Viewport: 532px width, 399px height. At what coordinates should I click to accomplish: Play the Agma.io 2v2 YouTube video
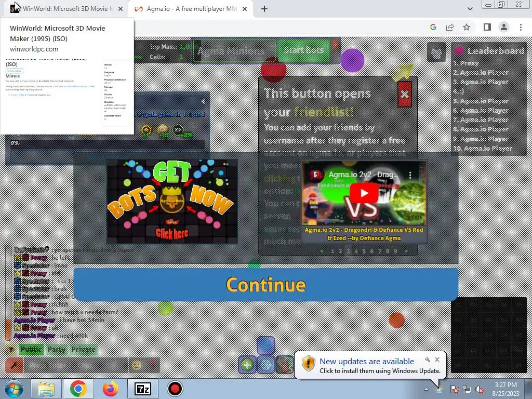click(x=364, y=193)
